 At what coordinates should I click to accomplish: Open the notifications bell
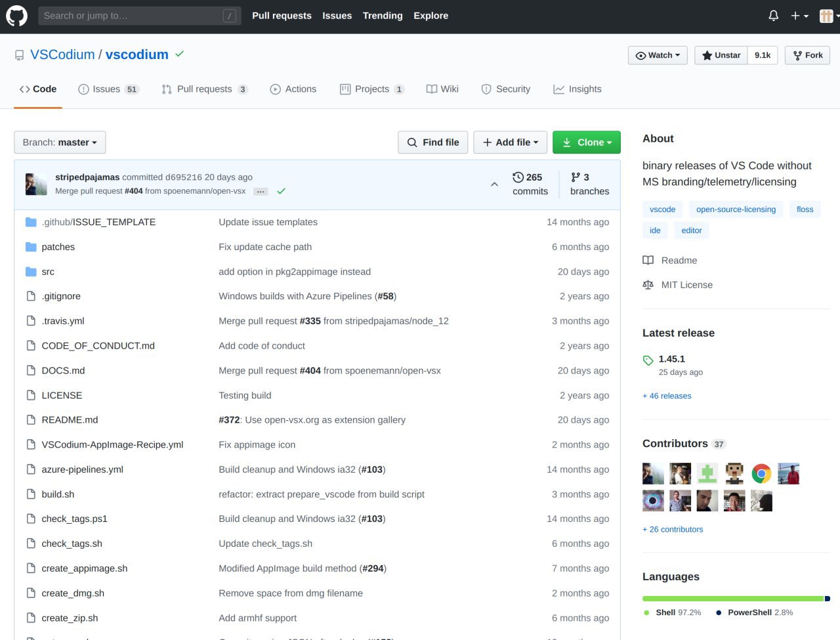click(x=774, y=16)
